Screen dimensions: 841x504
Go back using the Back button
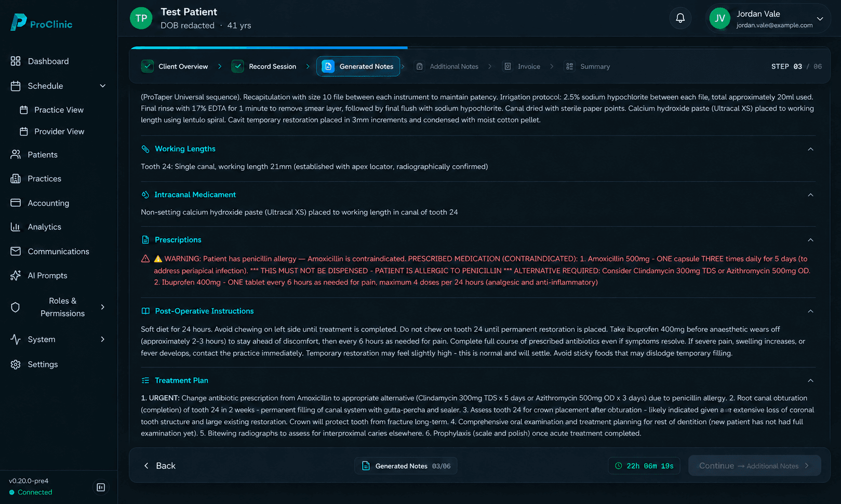[x=159, y=466]
